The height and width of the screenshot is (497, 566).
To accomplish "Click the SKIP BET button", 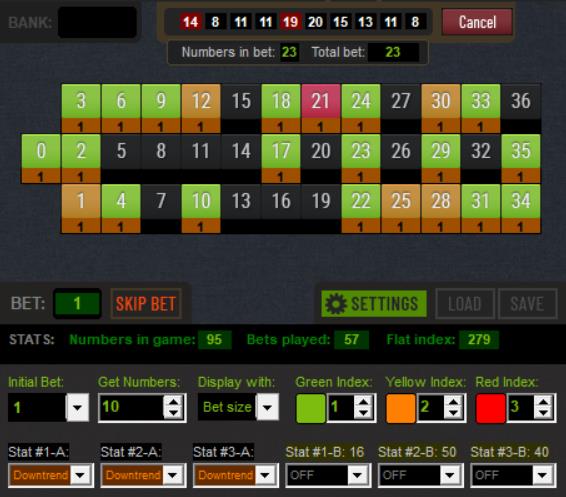I will point(146,304).
